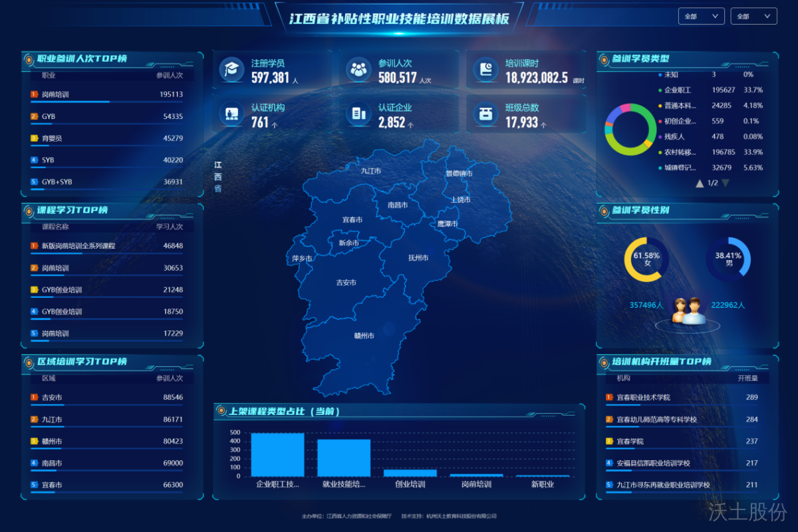Click the header icon beside 职业参训人次TOP榜
Screen dimensions: 798x532
click(x=29, y=59)
